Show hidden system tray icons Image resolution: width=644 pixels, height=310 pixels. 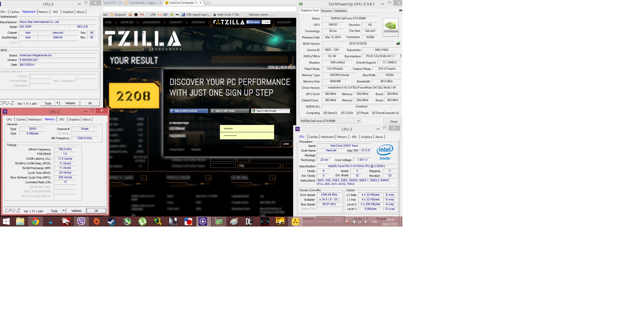coord(340,222)
